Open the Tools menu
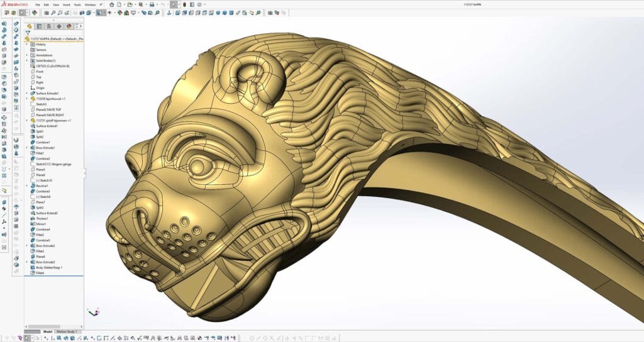The height and width of the screenshot is (342, 644). pyautogui.click(x=77, y=4)
